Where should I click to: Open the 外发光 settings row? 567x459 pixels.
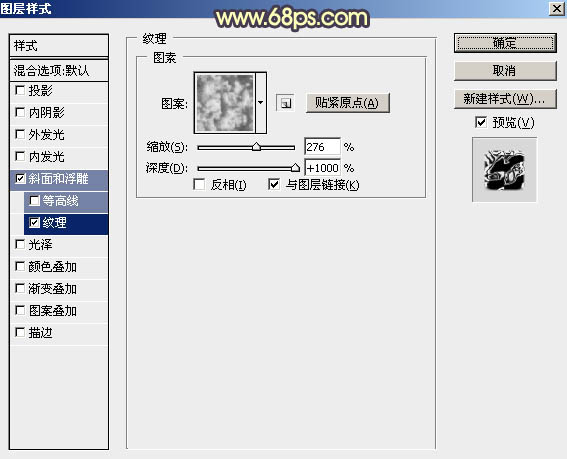point(59,135)
